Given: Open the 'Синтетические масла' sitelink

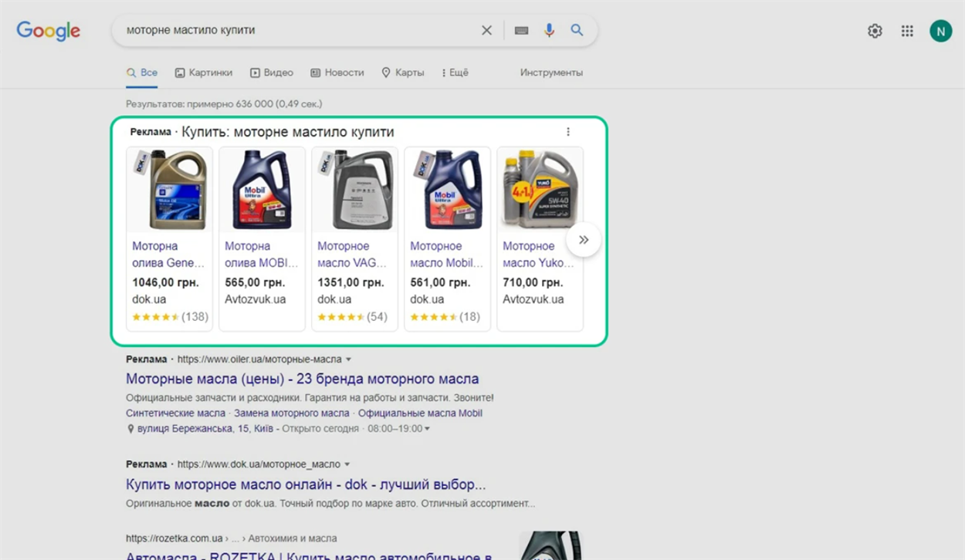Looking at the screenshot, I should coord(176,413).
